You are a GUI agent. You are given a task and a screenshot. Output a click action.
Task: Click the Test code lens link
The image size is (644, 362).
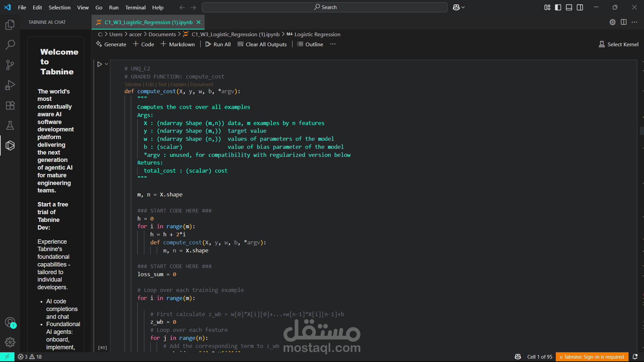click(162, 84)
